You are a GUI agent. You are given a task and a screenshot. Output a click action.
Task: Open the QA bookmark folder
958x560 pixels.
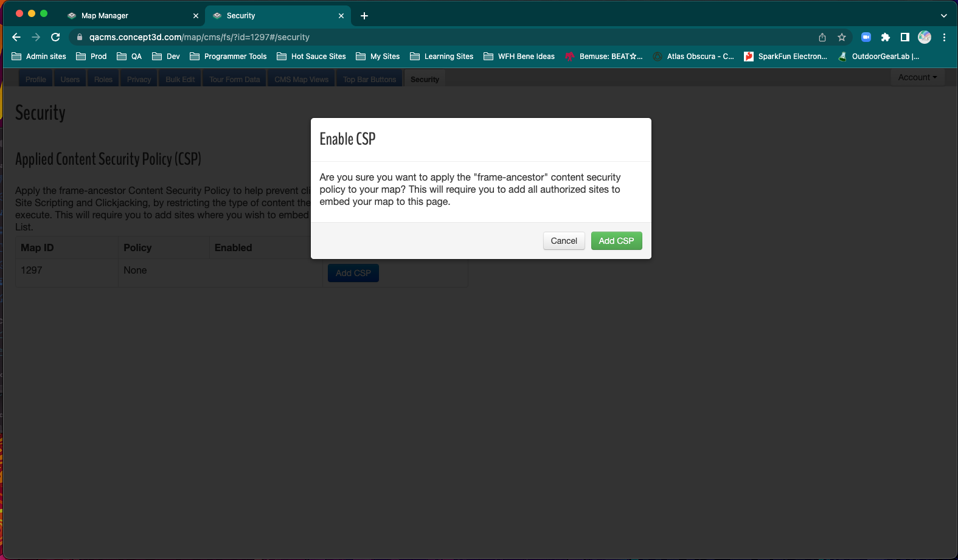pyautogui.click(x=129, y=57)
